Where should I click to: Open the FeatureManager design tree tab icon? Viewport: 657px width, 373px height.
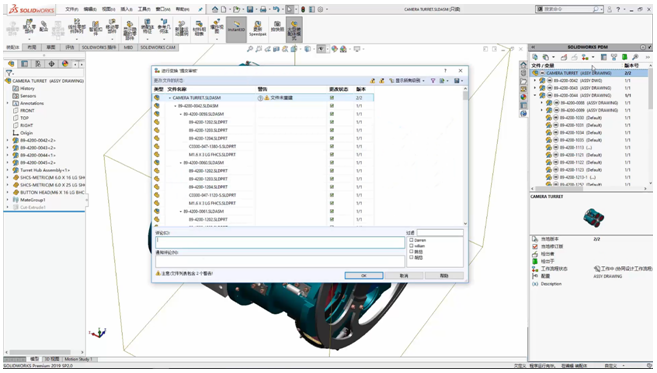pos(11,64)
